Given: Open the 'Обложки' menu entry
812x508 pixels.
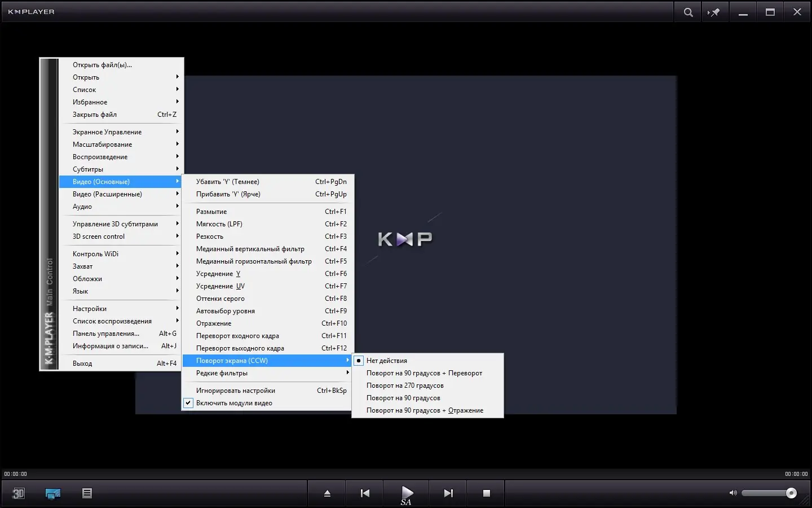Looking at the screenshot, I should point(120,279).
